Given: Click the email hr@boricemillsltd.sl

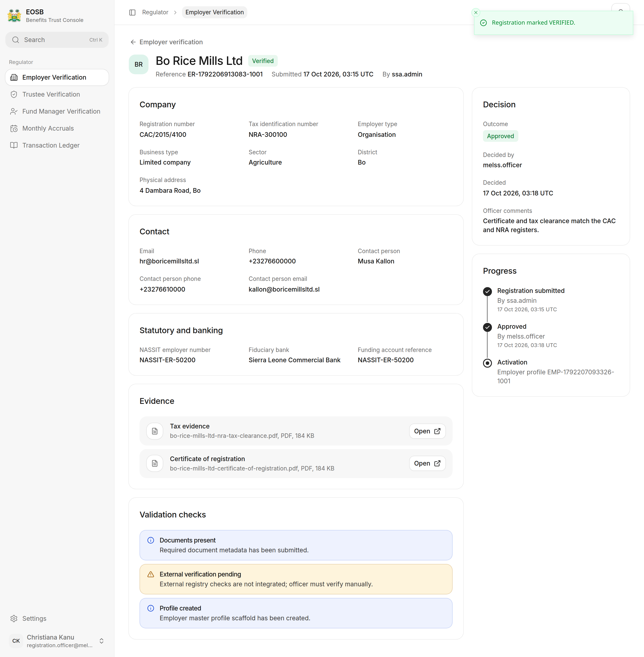Looking at the screenshot, I should [169, 261].
